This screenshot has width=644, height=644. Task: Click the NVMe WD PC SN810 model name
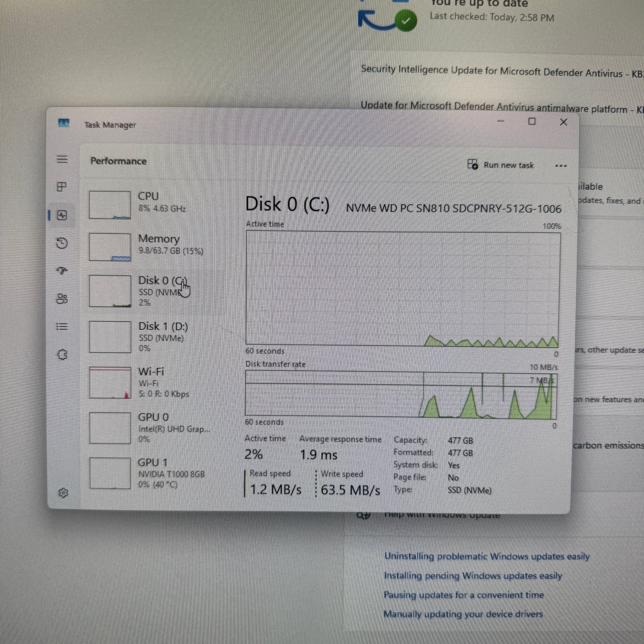pos(453,209)
